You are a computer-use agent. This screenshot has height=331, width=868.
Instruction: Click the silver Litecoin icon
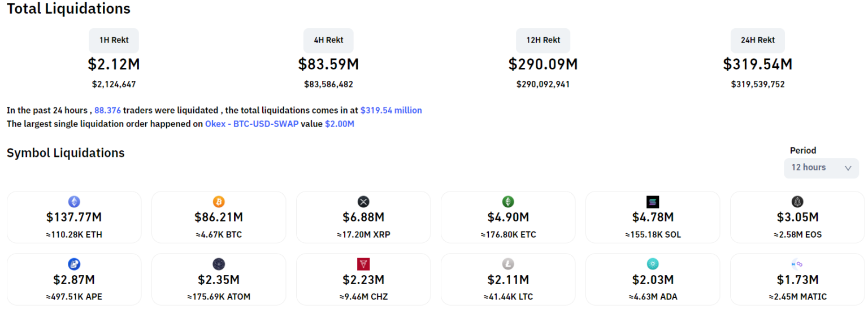(508, 264)
